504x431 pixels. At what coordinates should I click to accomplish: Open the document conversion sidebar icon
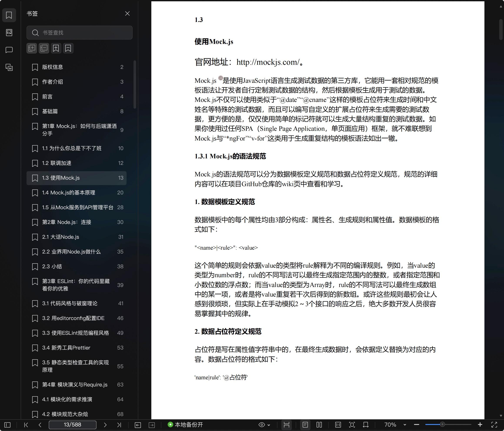[9, 67]
